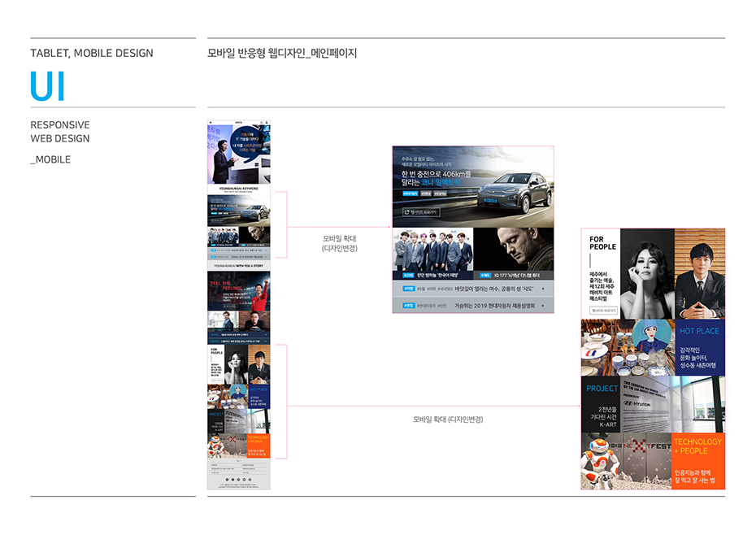
Task: Click the speaker hero image on the mobile page
Action: pos(238,154)
